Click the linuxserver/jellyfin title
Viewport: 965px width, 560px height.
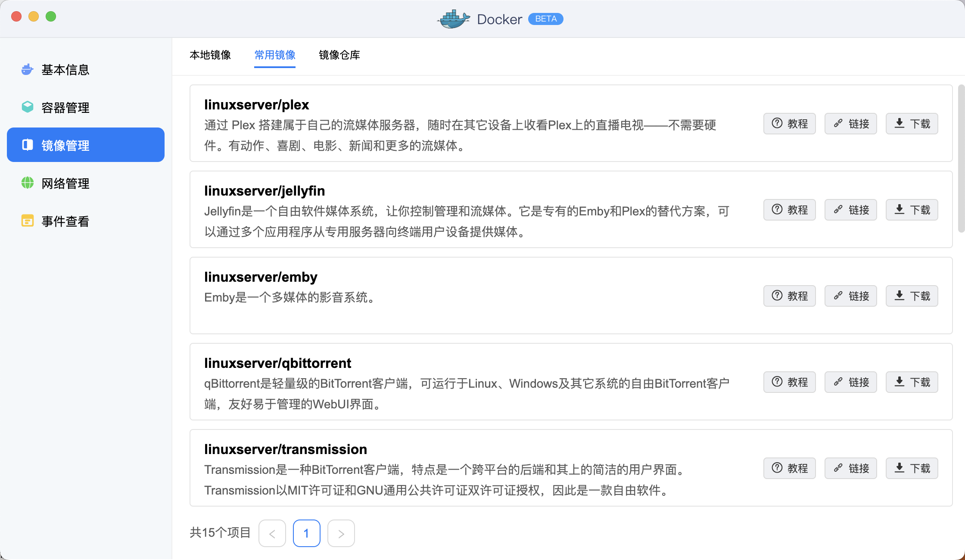[x=265, y=191]
